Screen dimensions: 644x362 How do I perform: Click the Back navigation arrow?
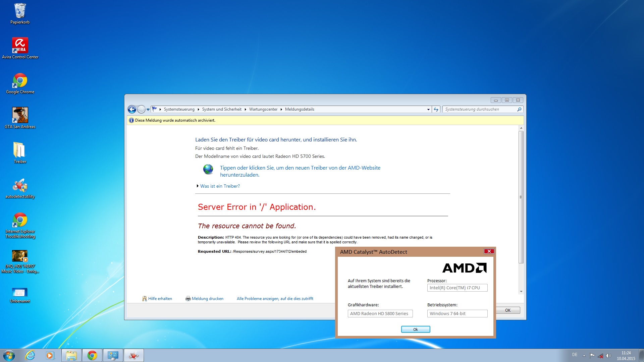pos(132,109)
